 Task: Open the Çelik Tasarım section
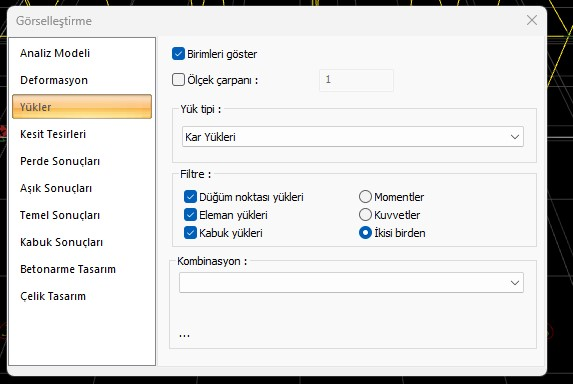tap(82, 296)
